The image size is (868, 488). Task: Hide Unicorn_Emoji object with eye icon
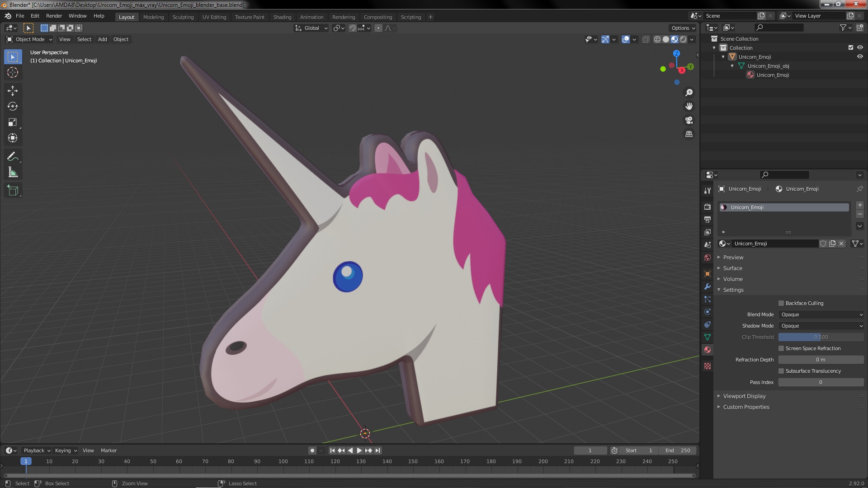click(x=860, y=56)
